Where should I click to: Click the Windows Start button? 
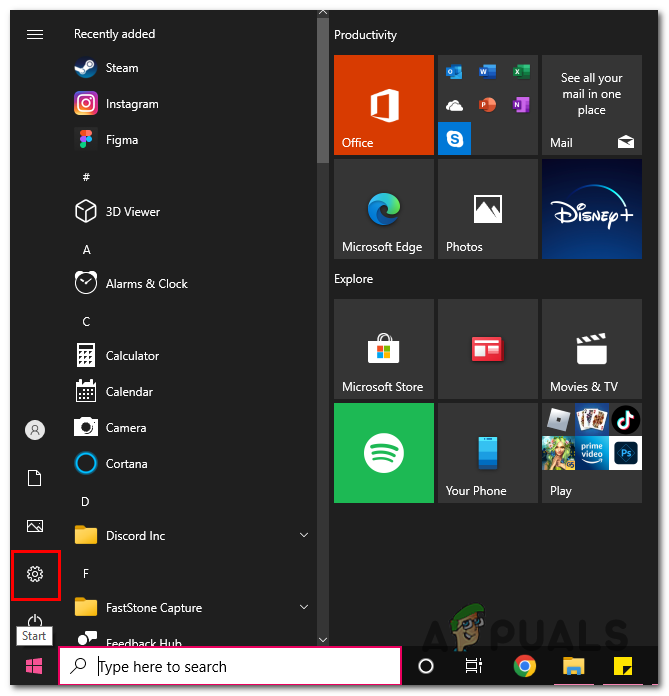[x=34, y=666]
